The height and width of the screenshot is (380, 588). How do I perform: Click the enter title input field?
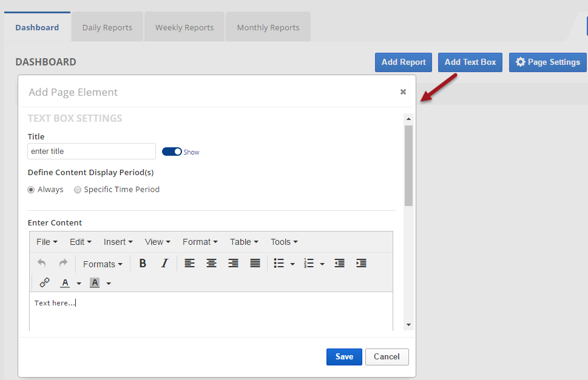[92, 152]
